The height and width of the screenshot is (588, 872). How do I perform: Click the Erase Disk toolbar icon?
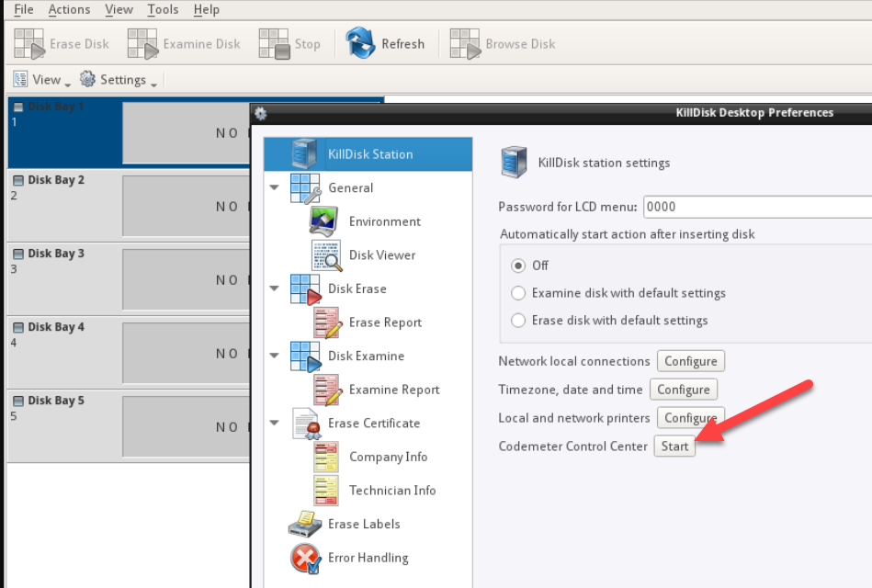(28, 44)
